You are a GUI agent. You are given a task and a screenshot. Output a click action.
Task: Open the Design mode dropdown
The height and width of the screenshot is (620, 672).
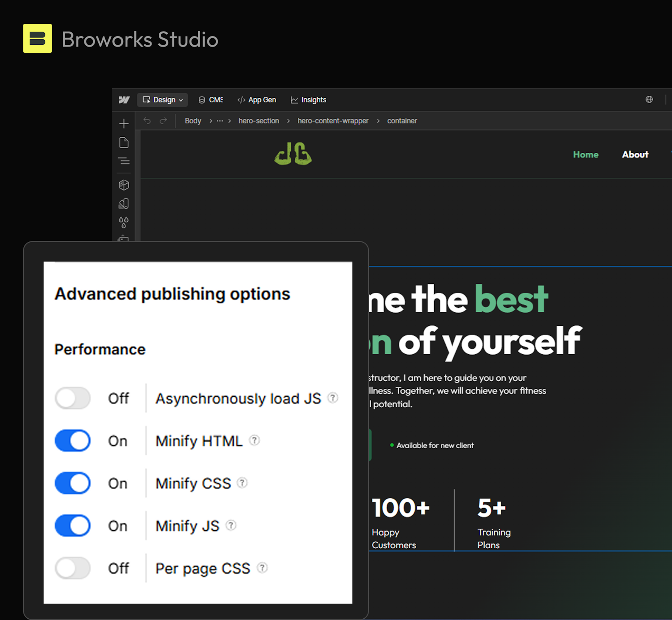[x=163, y=99]
